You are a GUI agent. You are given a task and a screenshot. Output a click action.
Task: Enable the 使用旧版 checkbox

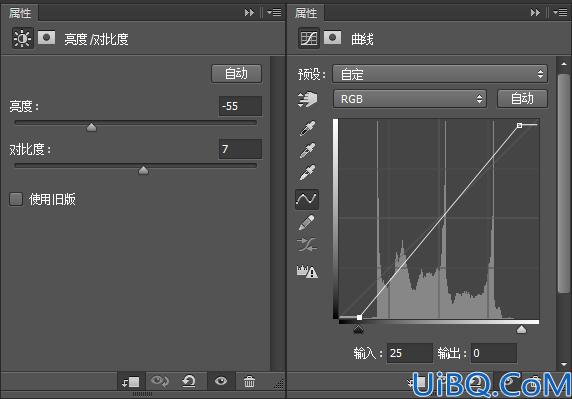(16, 199)
